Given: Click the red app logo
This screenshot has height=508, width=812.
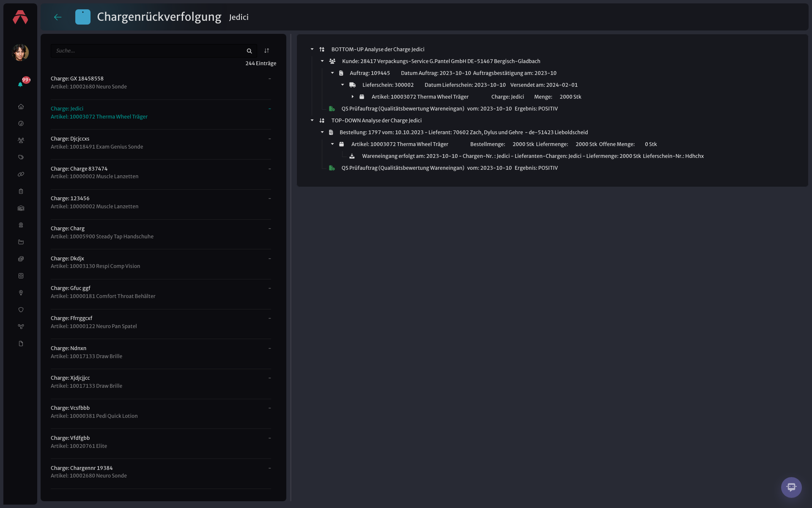Looking at the screenshot, I should coord(20,17).
